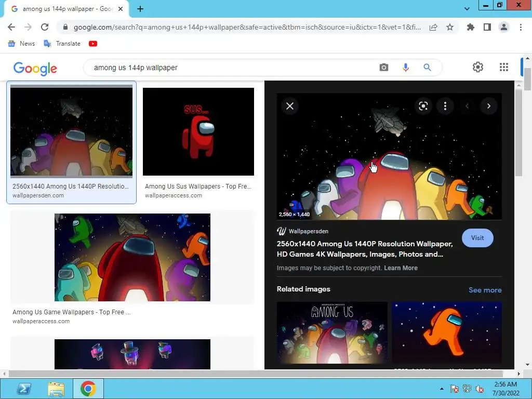Click the browser forward arrow
The width and height of the screenshot is (532, 399).
(28, 27)
